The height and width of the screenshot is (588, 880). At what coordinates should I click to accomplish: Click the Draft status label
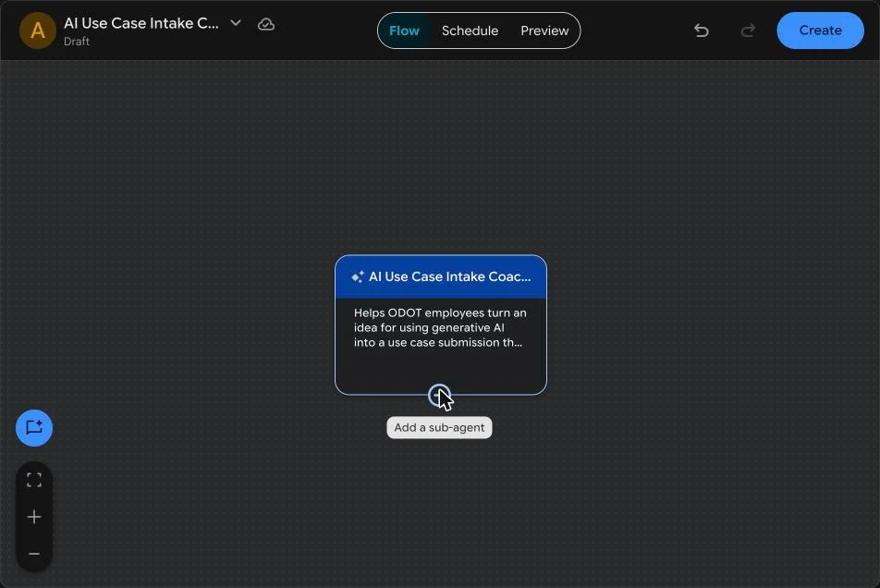pos(77,42)
